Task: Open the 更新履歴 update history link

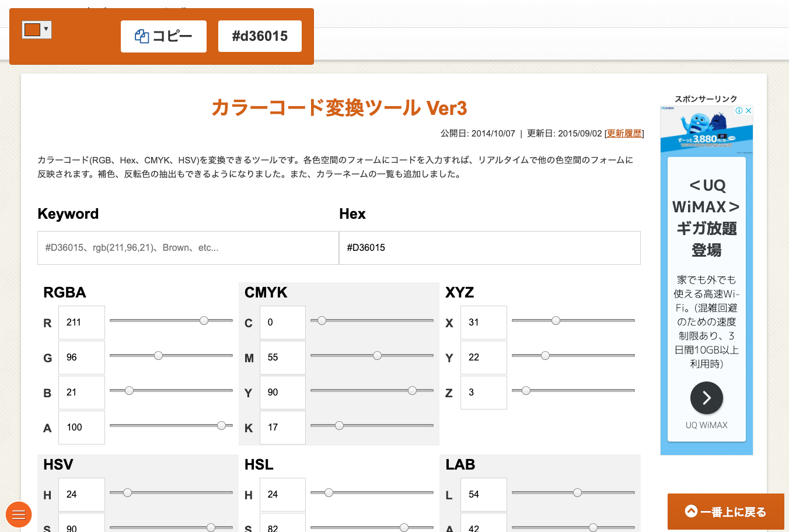Action: pyautogui.click(x=623, y=133)
